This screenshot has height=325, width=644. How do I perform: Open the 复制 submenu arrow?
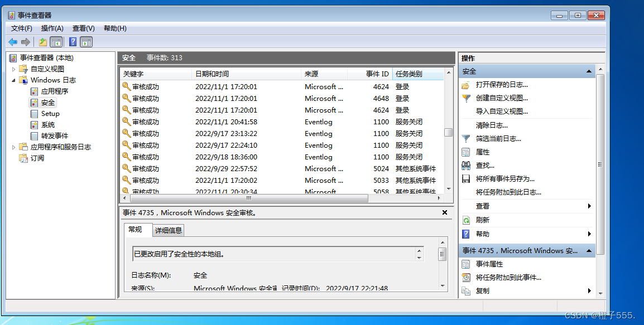click(x=589, y=291)
